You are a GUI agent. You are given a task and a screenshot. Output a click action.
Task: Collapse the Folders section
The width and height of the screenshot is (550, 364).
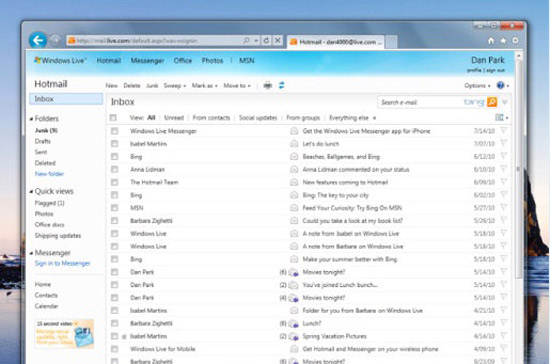tap(31, 119)
